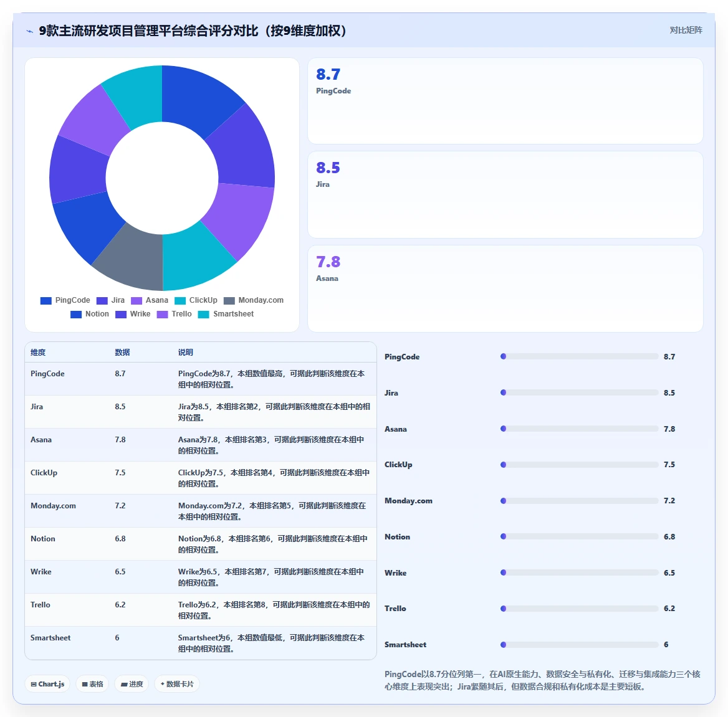Image resolution: width=728 pixels, height=717 pixels.
Task: Click the 维度 column header
Action: pyautogui.click(x=38, y=353)
